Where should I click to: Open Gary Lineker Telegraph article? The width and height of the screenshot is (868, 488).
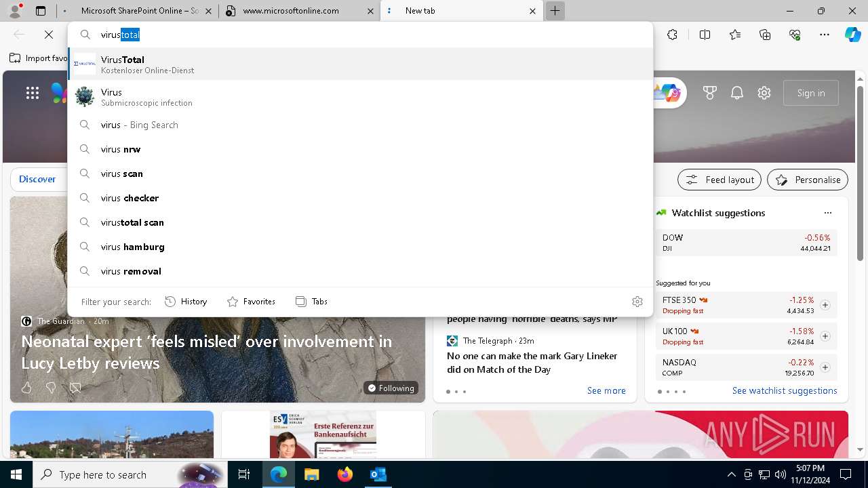point(532,363)
